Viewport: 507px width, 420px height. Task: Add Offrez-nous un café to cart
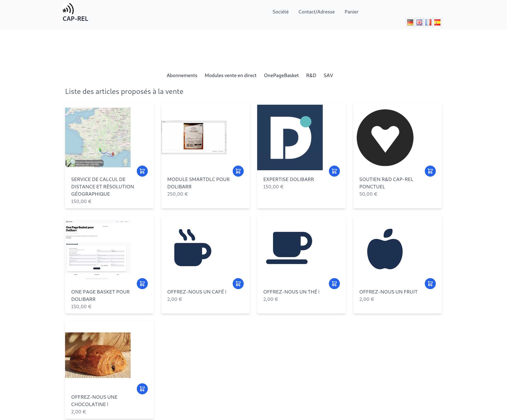[x=238, y=284]
